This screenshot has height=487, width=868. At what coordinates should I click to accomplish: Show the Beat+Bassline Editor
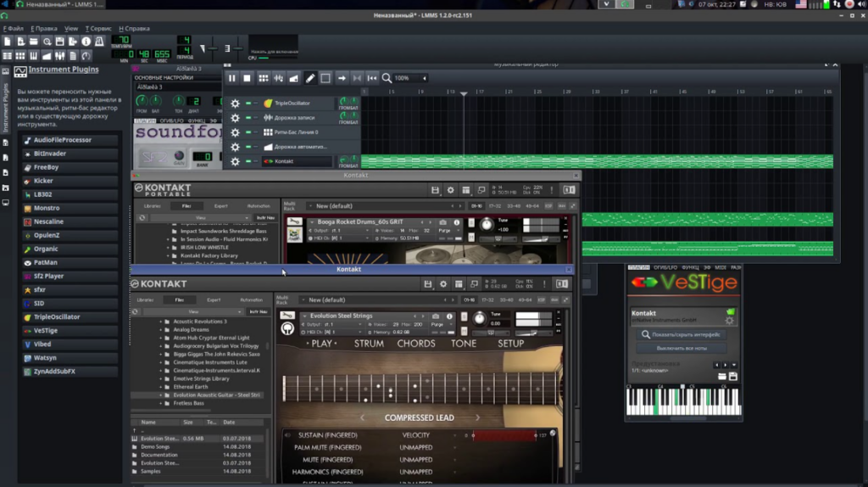click(20, 55)
